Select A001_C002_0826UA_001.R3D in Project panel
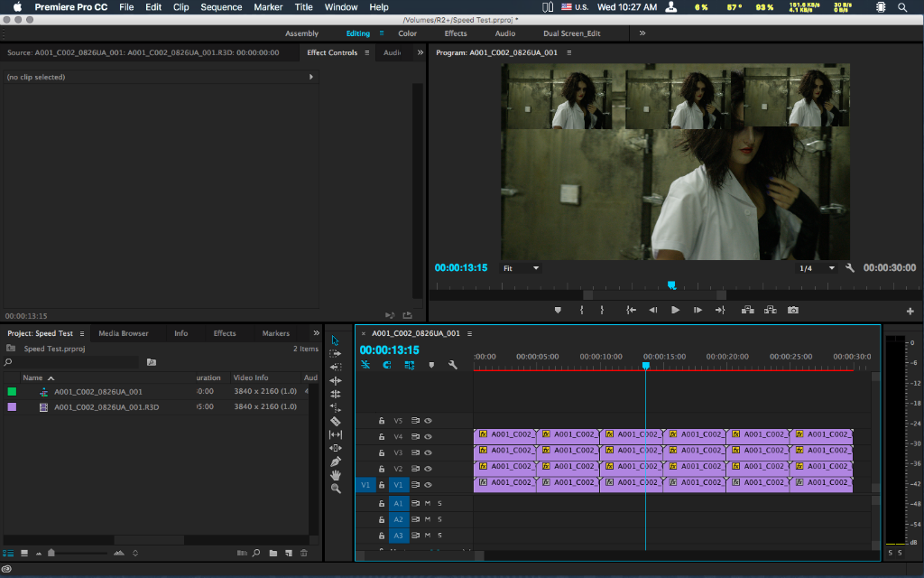924x578 pixels. coord(106,407)
